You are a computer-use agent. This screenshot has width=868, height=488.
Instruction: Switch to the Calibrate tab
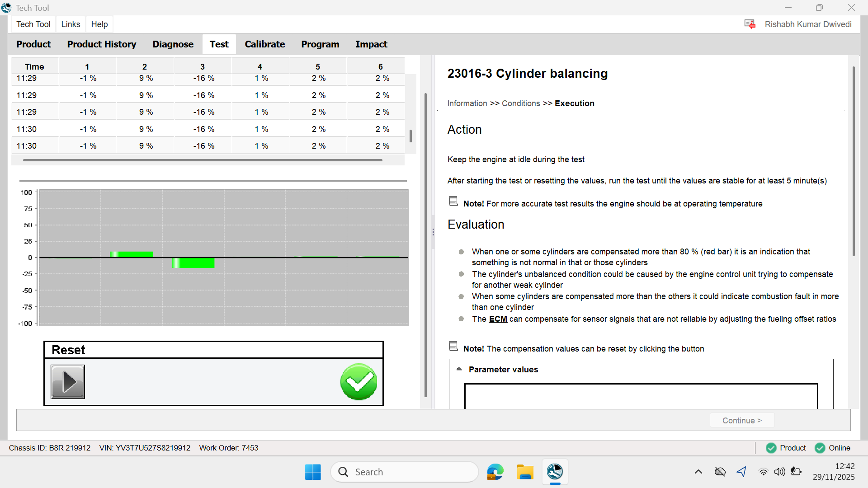[x=265, y=44]
